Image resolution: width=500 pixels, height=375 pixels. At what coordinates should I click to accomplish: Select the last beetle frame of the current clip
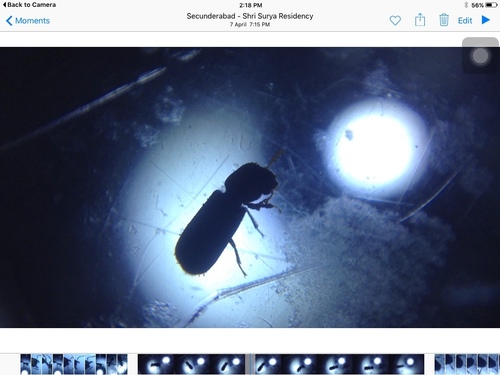pyautogui.click(x=407, y=364)
